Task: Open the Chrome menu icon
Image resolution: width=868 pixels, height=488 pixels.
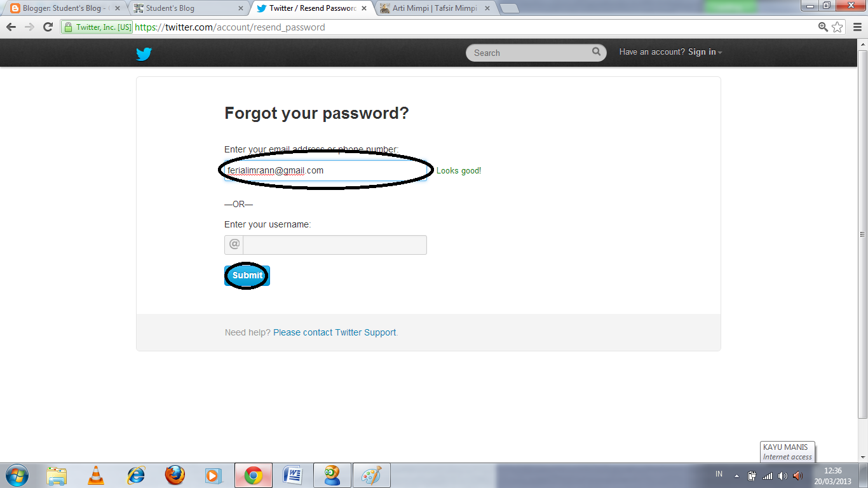Action: 856,27
